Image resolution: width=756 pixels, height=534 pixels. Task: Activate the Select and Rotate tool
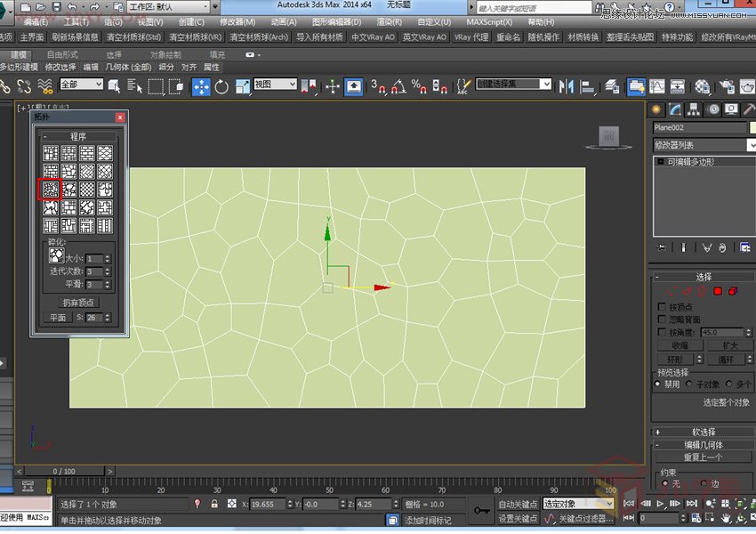222,87
